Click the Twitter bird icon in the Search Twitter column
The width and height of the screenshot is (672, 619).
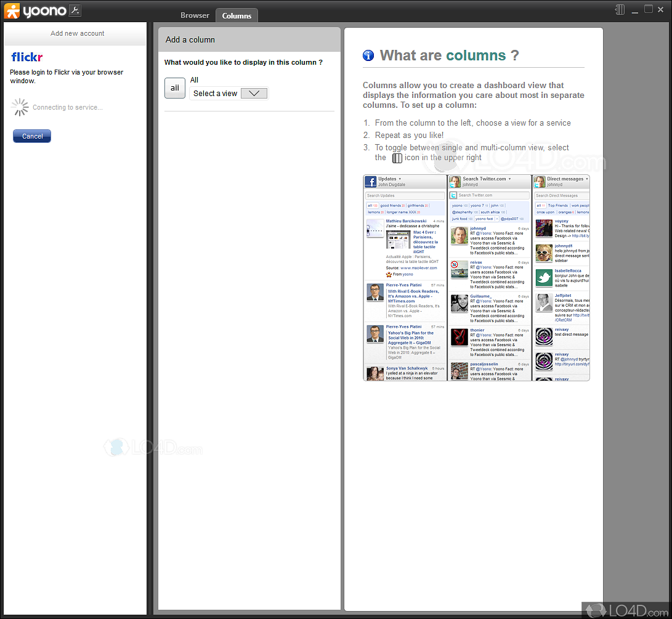(454, 195)
